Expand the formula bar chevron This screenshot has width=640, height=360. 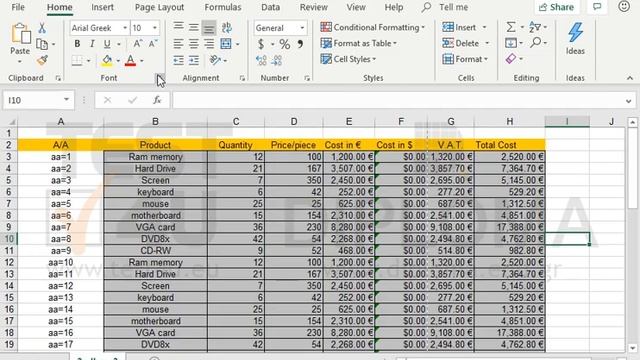(628, 101)
